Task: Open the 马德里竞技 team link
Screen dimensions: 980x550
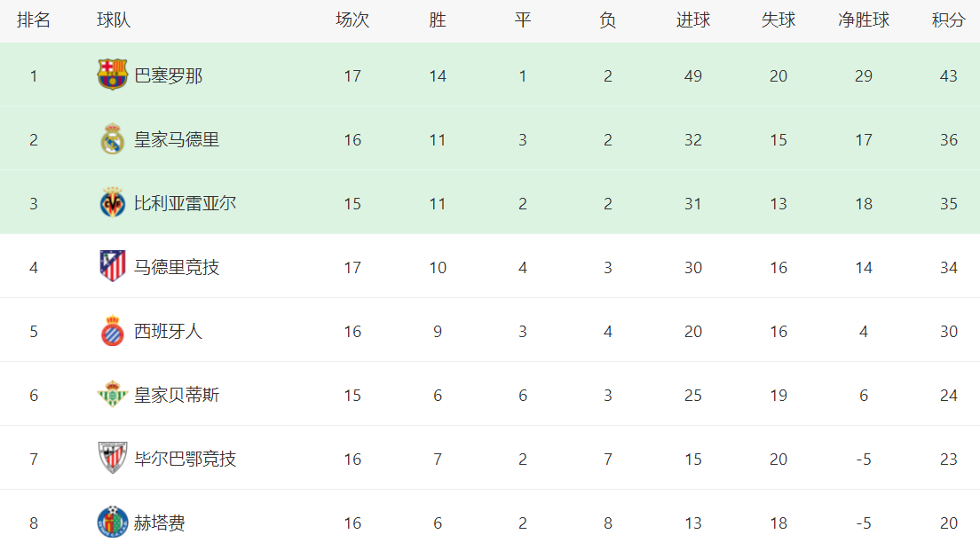Action: 177,268
